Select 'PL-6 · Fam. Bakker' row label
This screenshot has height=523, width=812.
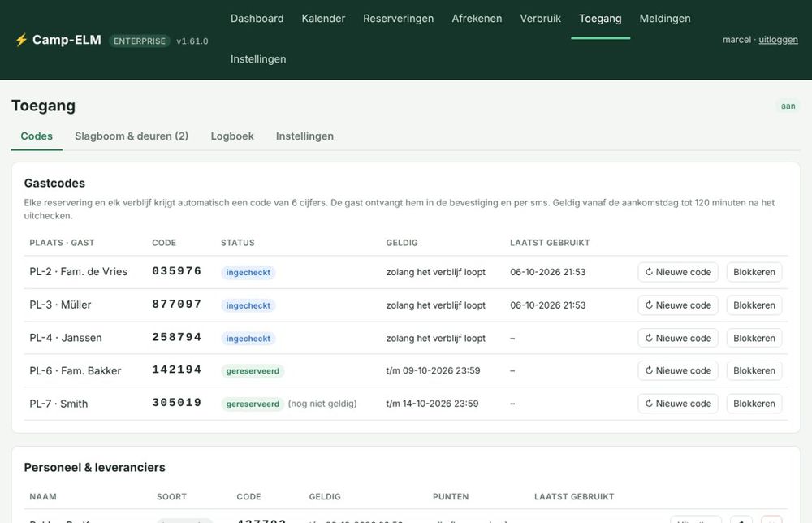75,371
